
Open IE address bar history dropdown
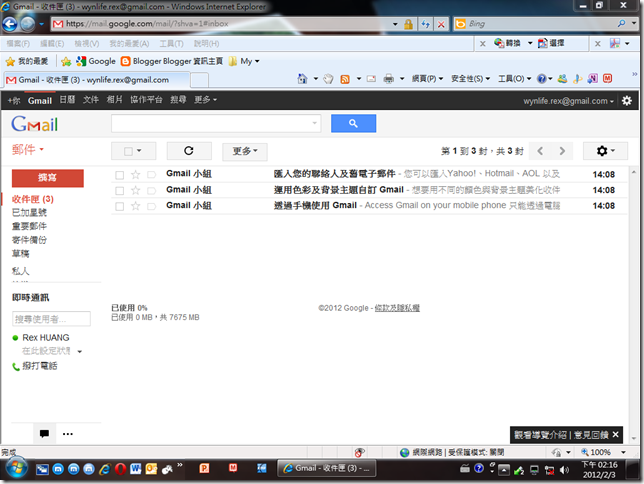(395, 24)
